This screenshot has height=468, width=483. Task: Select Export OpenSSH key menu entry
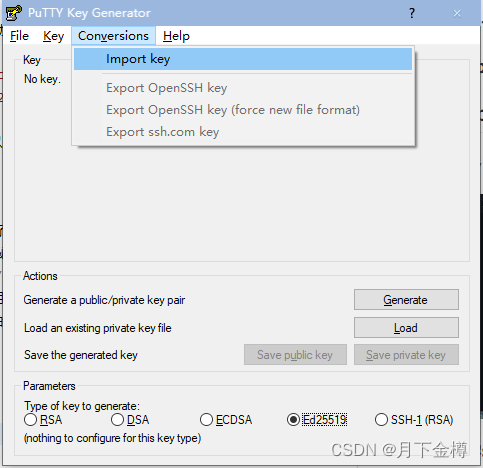click(x=243, y=88)
